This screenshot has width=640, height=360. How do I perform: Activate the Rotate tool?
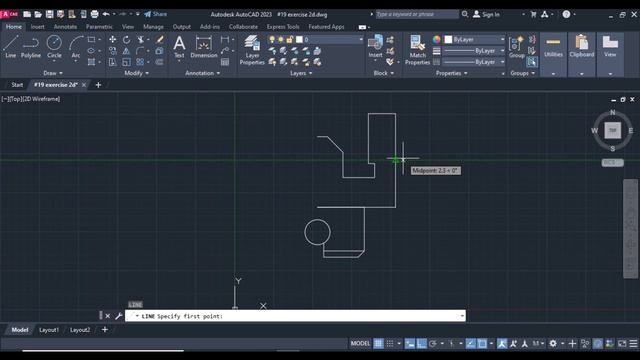tap(127, 40)
